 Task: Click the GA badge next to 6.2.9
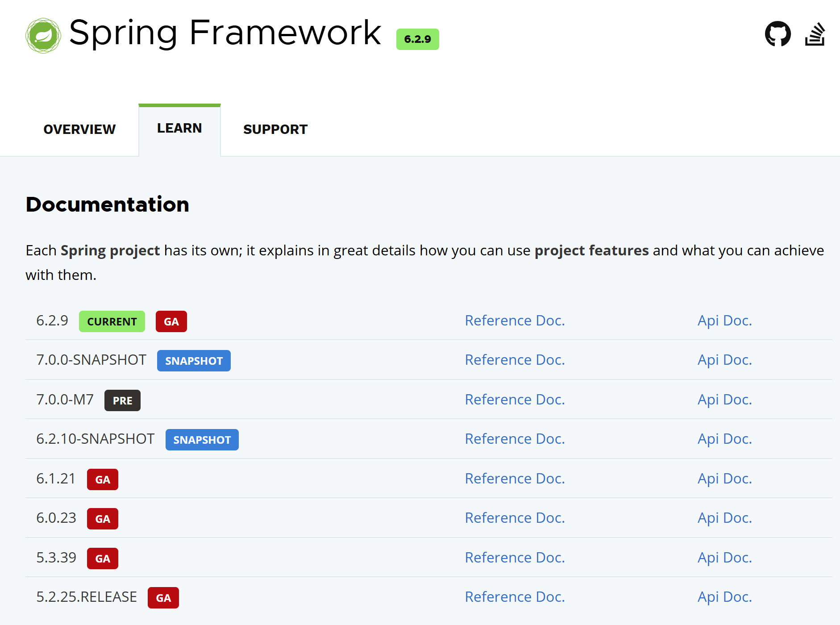(x=171, y=321)
